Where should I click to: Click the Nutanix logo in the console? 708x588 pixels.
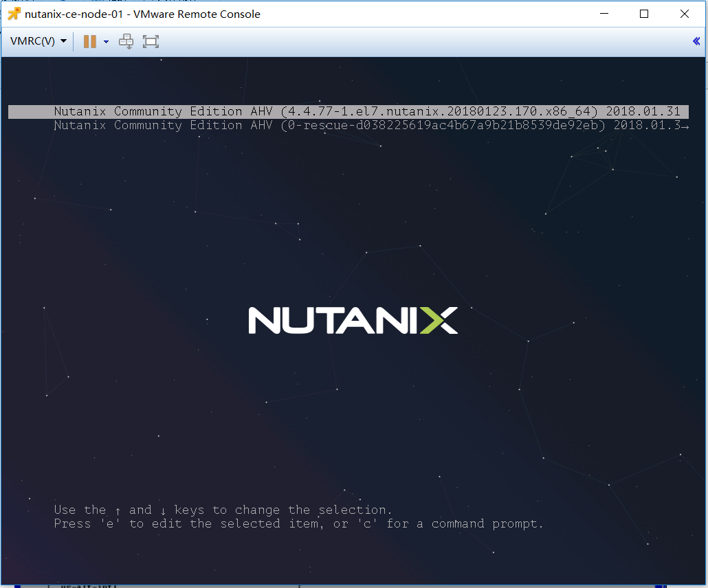[x=353, y=320]
